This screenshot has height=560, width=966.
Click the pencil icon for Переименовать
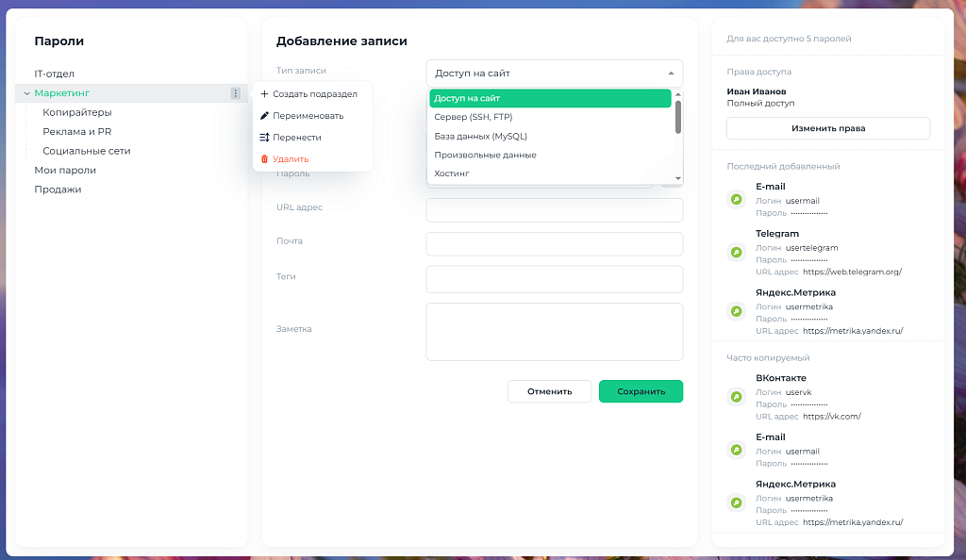(x=264, y=116)
